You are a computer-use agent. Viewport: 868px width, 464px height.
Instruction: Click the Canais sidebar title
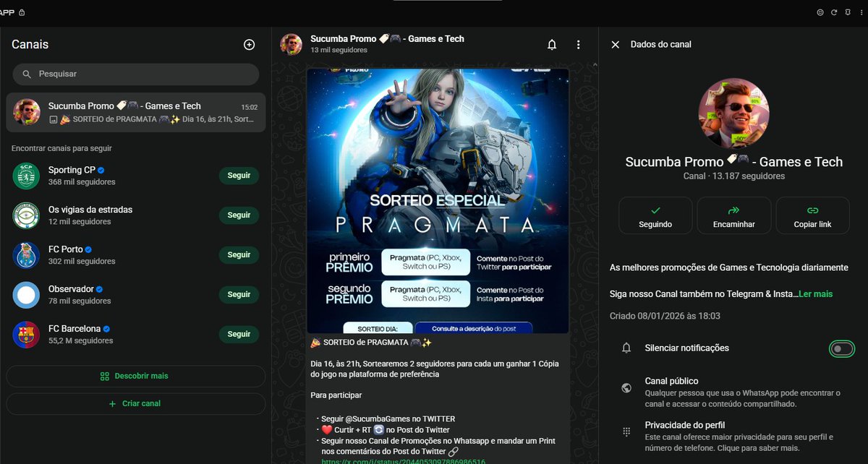(x=30, y=45)
